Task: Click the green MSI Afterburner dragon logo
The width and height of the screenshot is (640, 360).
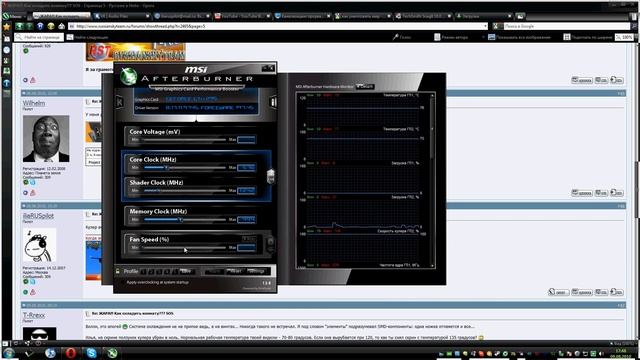Action: tap(129, 76)
